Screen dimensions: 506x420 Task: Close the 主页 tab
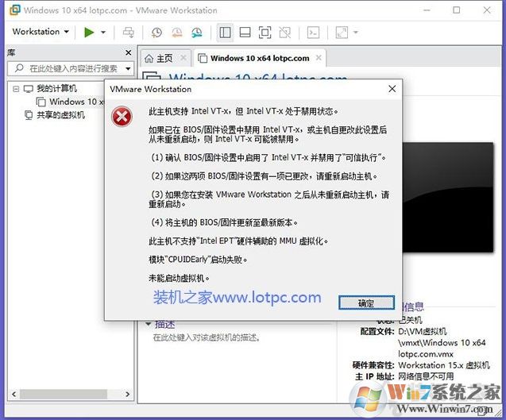click(x=183, y=58)
